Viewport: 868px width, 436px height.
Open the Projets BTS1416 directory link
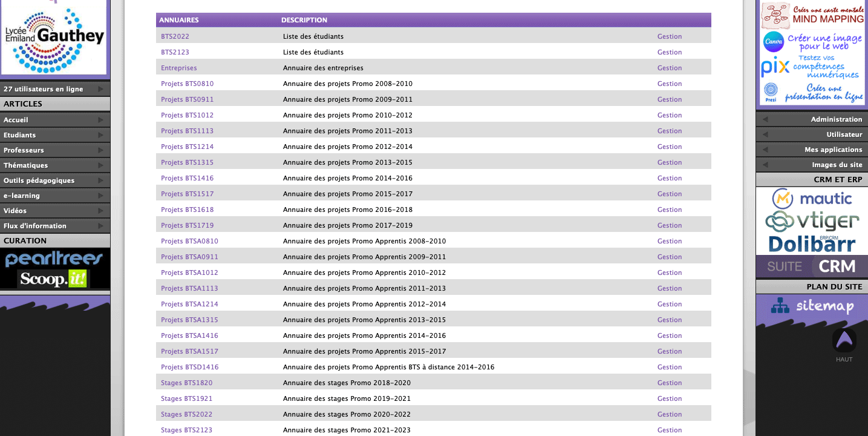point(187,178)
